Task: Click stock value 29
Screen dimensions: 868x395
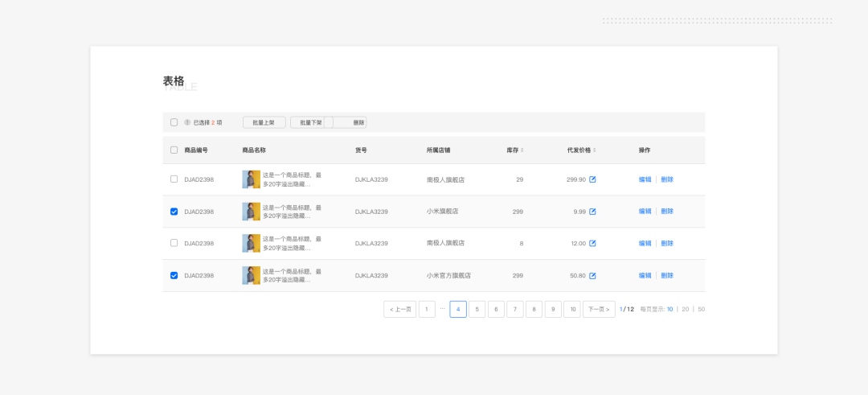Action: 519,179
